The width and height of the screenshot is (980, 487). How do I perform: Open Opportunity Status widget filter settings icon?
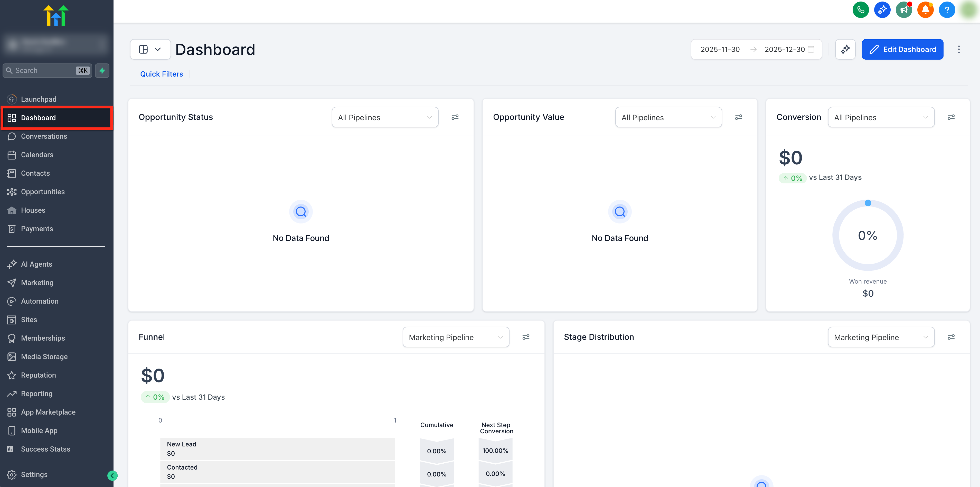pos(455,117)
